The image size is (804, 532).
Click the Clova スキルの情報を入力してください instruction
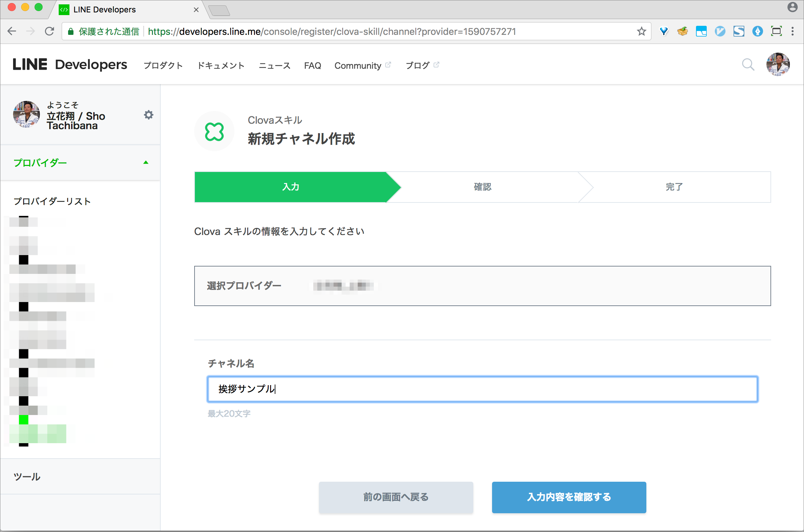coord(279,231)
